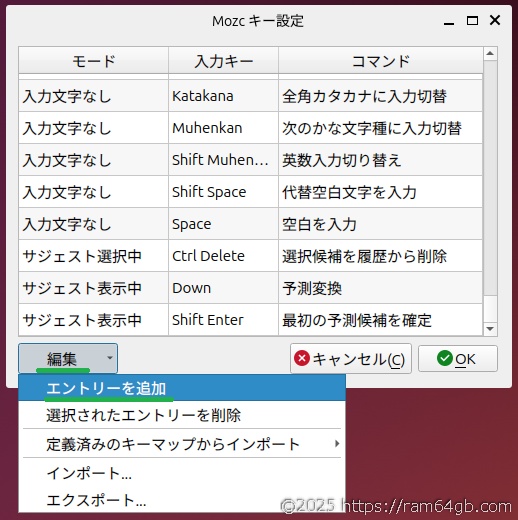This screenshot has height=520, width=518.
Task: Click the 空白を入力 command cell
Action: pos(380,224)
